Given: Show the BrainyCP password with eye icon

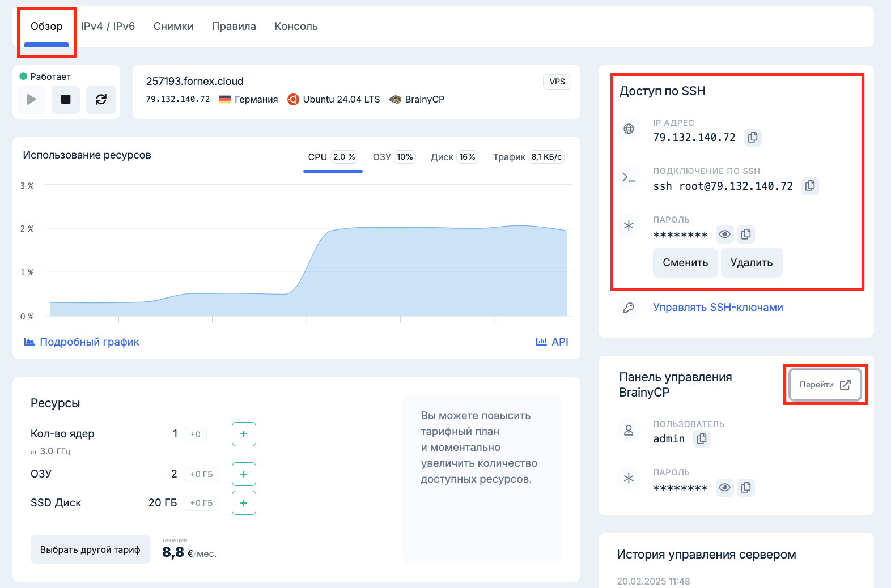Looking at the screenshot, I should point(724,488).
